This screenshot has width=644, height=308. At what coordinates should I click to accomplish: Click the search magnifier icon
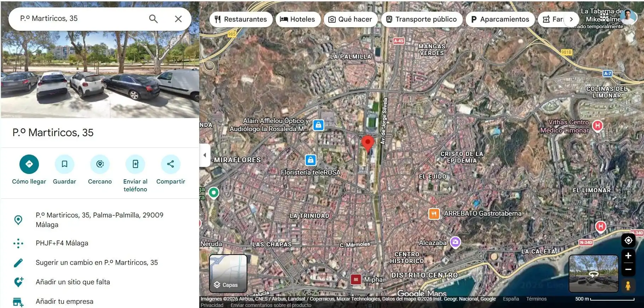[153, 19]
